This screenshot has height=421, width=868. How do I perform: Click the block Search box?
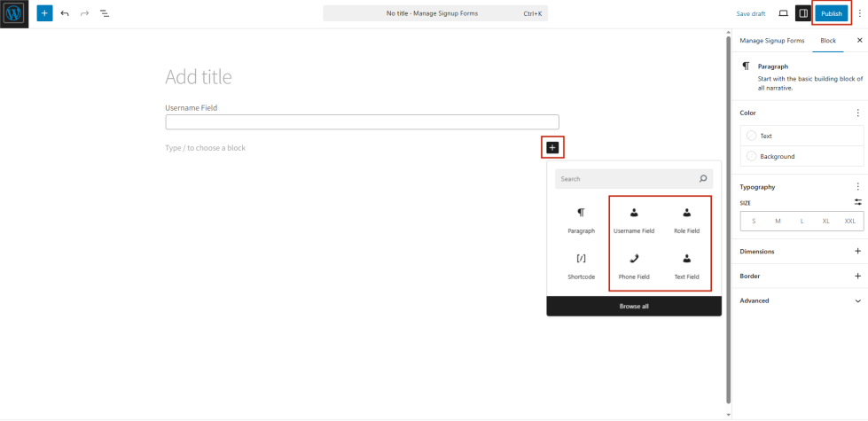(x=634, y=179)
